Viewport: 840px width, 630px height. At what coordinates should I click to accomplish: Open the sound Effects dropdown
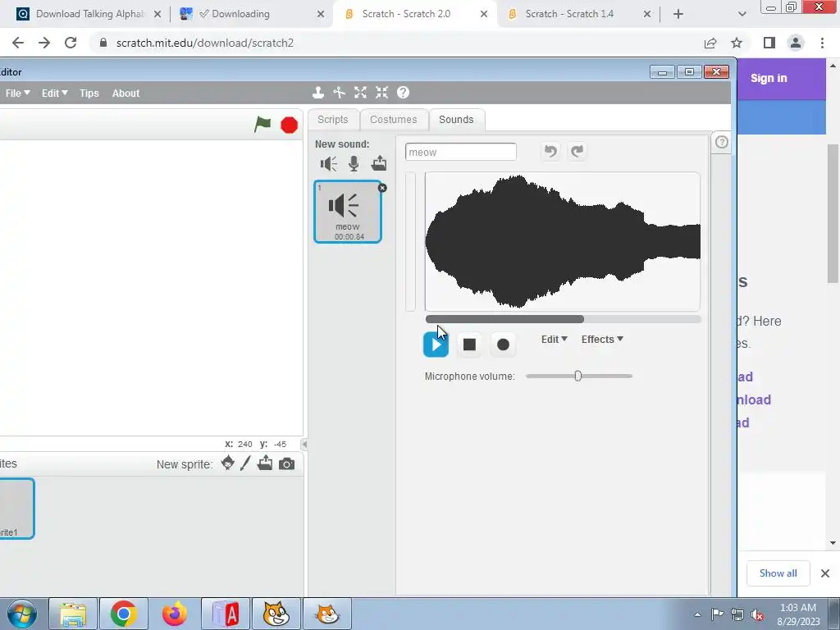click(x=602, y=339)
